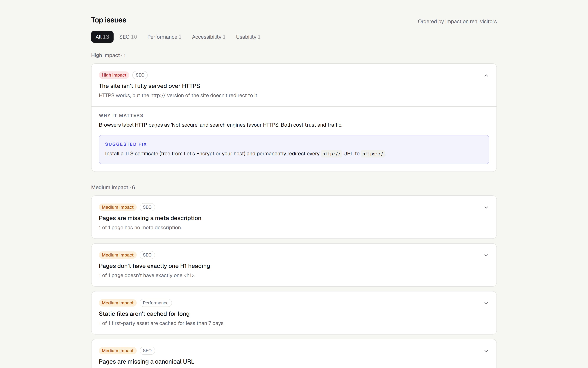Click the 'Top issues' heading

tap(109, 20)
